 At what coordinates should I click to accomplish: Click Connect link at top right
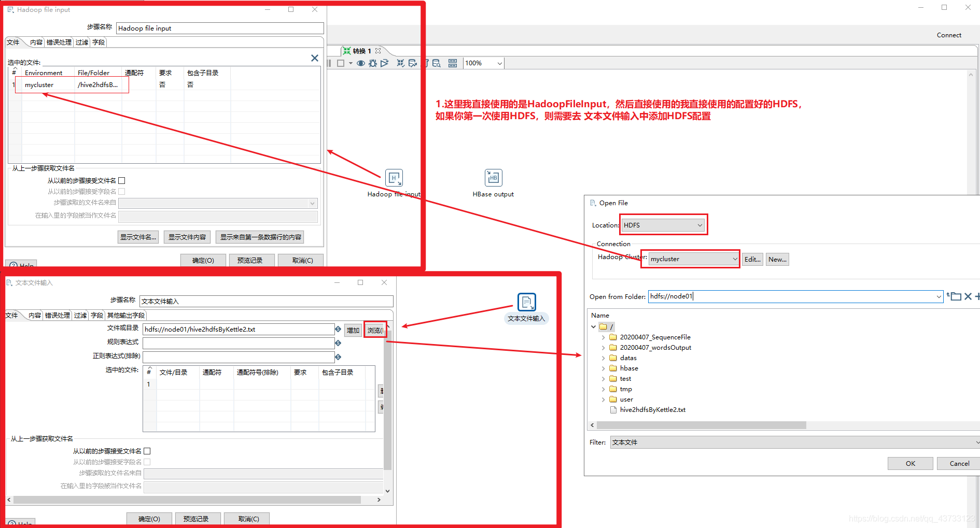pyautogui.click(x=949, y=35)
